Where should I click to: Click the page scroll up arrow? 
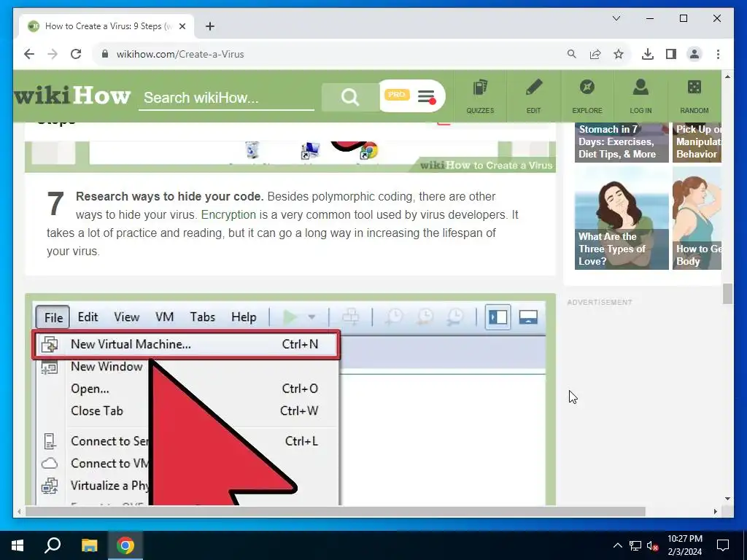tap(727, 76)
